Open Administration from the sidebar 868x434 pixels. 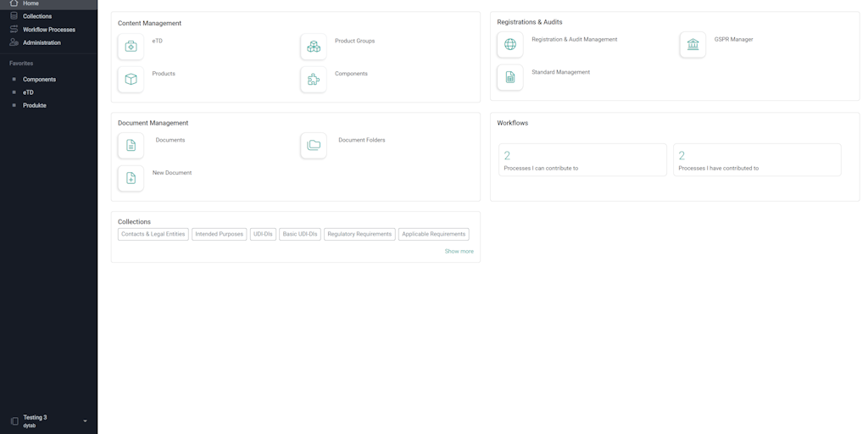(42, 42)
